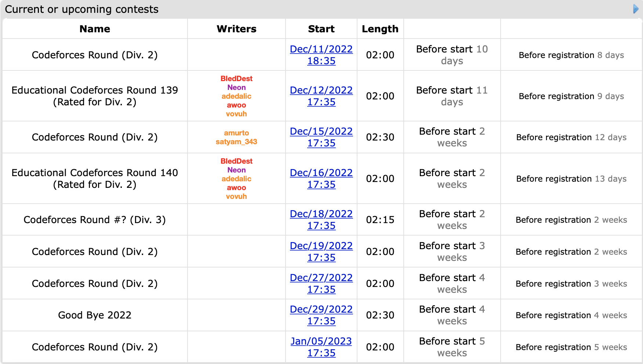Screen dimensions: 643x364
Task: Open writer satyam_343's profile
Action: pyautogui.click(x=236, y=142)
